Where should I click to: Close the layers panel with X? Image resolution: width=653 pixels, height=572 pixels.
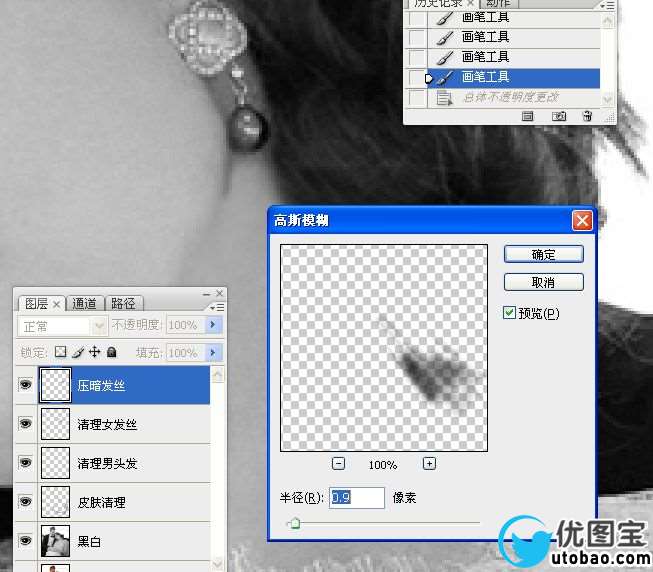[x=220, y=293]
